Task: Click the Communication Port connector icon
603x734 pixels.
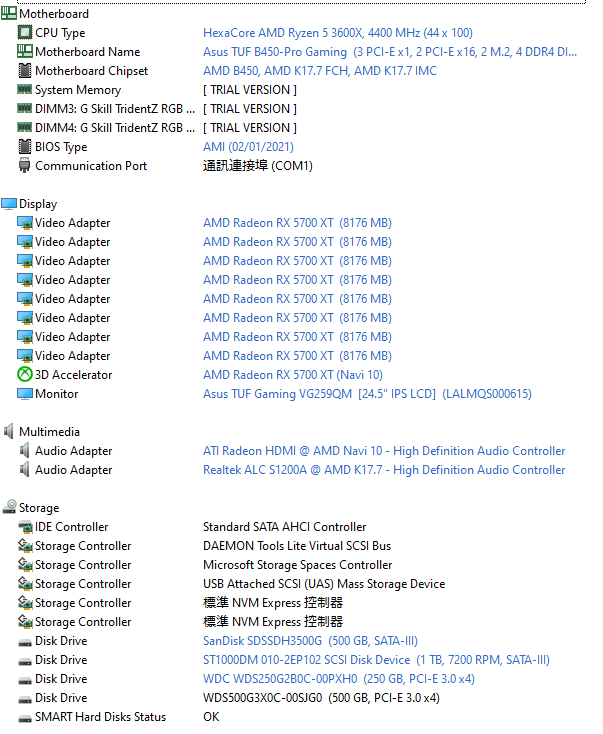Action: tap(25, 166)
